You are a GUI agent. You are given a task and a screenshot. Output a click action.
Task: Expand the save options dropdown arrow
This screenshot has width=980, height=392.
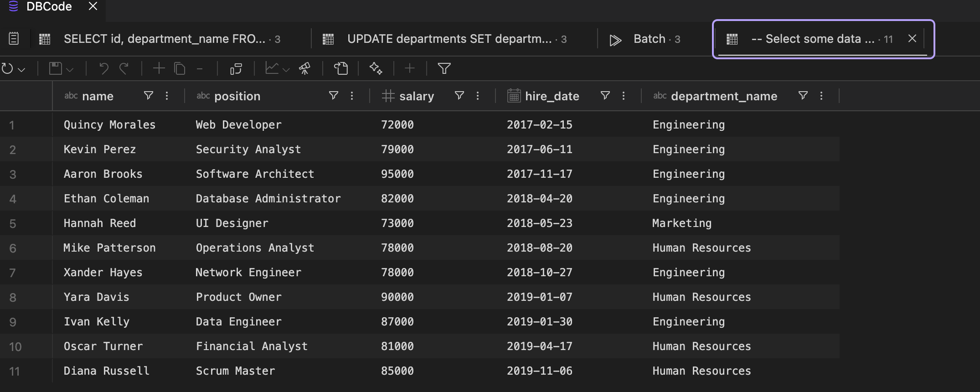pyautogui.click(x=70, y=70)
